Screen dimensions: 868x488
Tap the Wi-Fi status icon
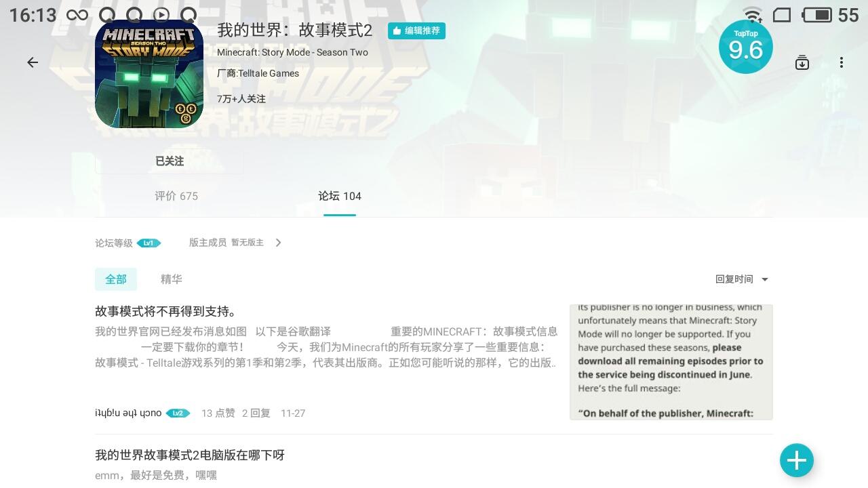[x=752, y=15]
